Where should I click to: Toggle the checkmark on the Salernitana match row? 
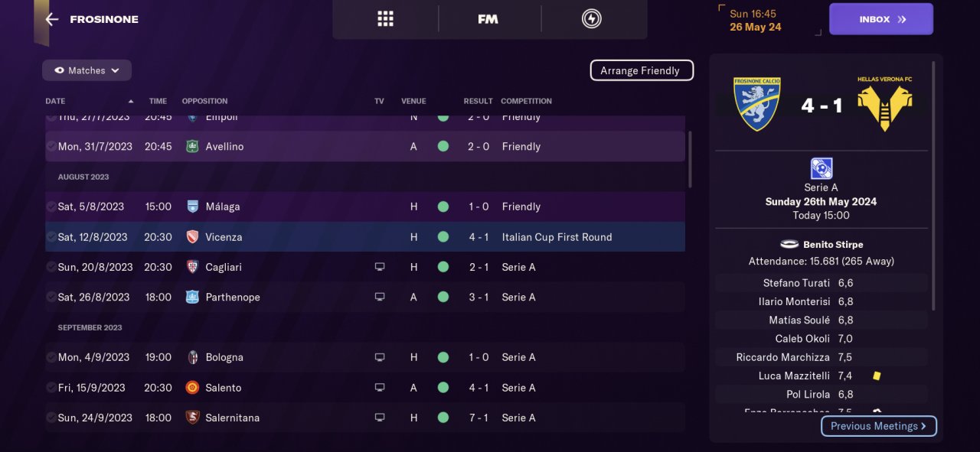pyautogui.click(x=51, y=418)
